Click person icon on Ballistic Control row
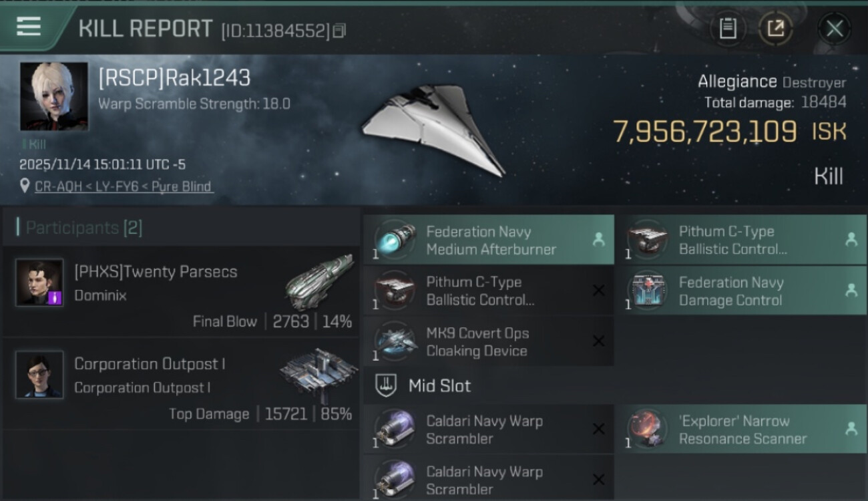 851,240
